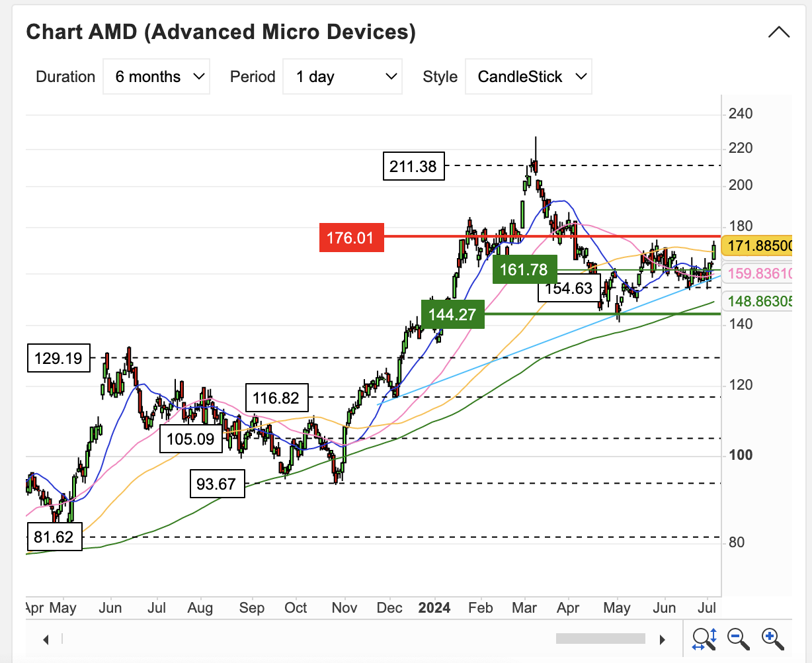Click the 105.09 price level label
Viewport: 812px width, 663px height.
191,438
